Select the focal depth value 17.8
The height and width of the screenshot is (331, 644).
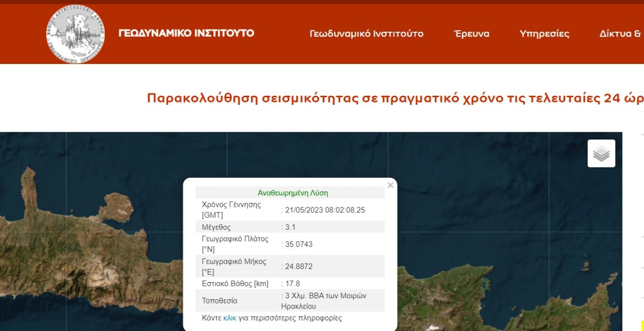click(292, 284)
